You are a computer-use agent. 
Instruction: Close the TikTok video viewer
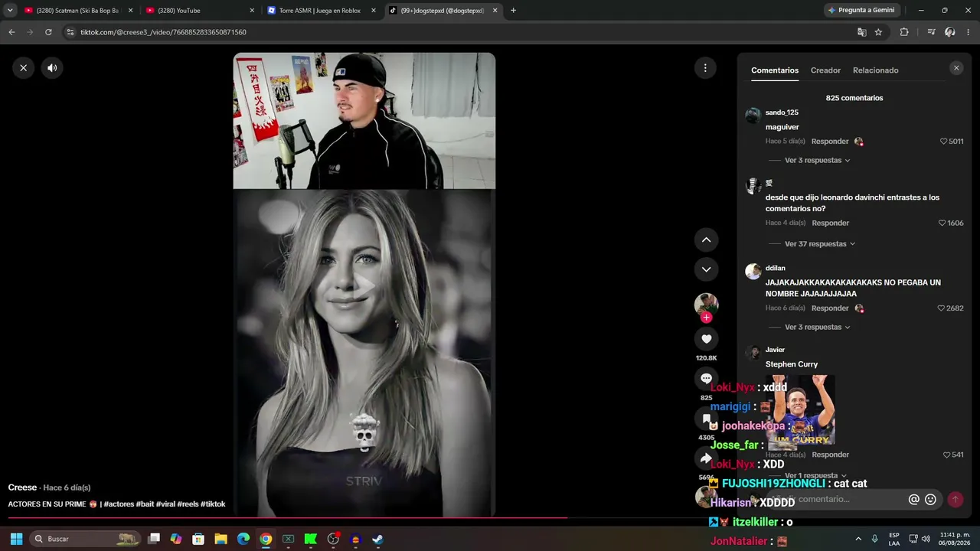tap(23, 68)
